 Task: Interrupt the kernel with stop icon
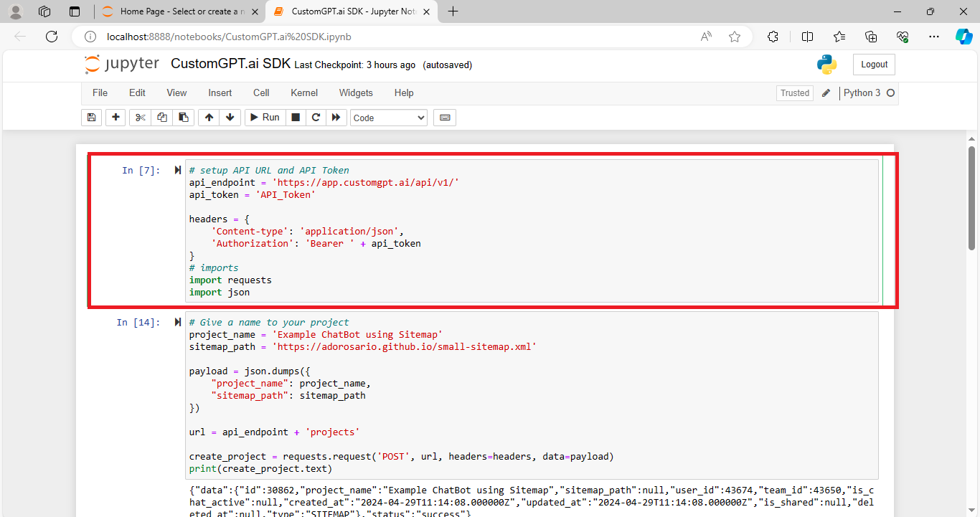coord(296,117)
